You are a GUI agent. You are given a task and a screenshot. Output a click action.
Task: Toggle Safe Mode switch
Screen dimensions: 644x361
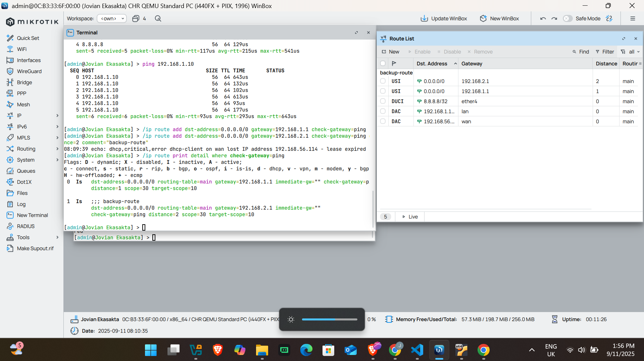click(x=567, y=18)
